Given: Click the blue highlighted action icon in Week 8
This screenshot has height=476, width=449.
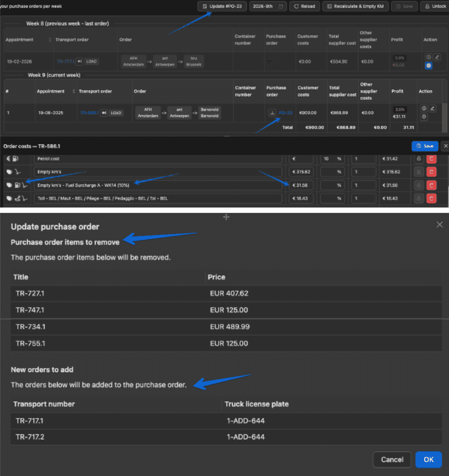Looking at the screenshot, I should pyautogui.click(x=428, y=65).
